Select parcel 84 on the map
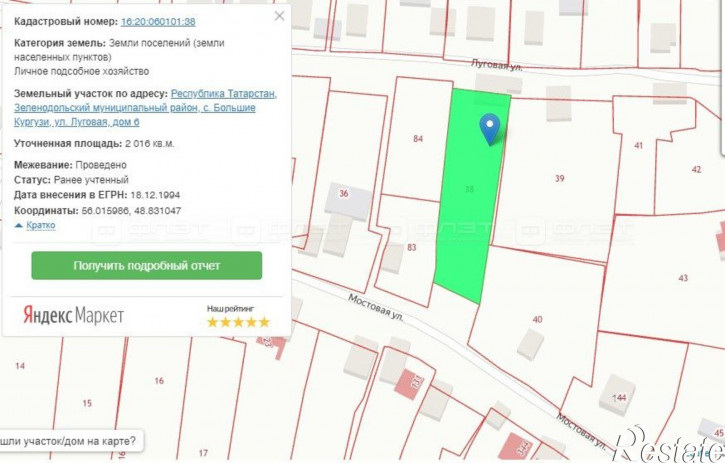Viewport: 725px width, 463px height. point(418,138)
